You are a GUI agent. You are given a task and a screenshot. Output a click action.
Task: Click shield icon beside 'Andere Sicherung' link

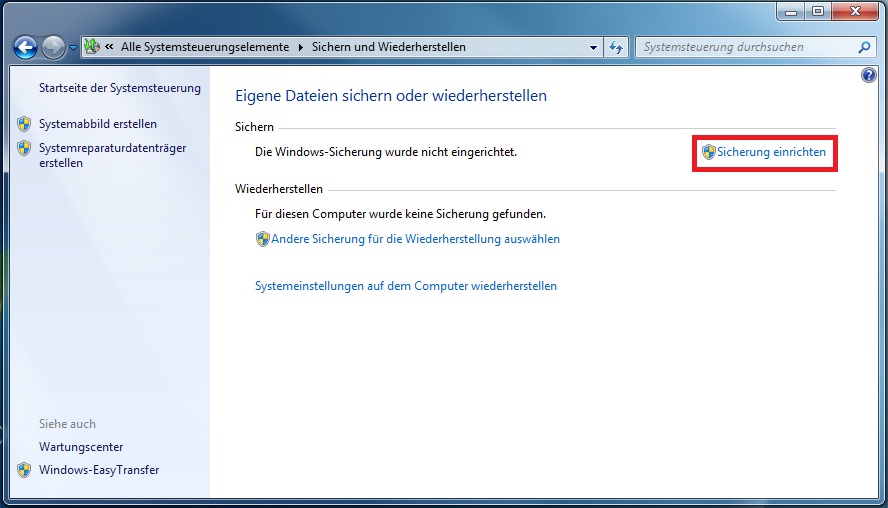(x=262, y=239)
